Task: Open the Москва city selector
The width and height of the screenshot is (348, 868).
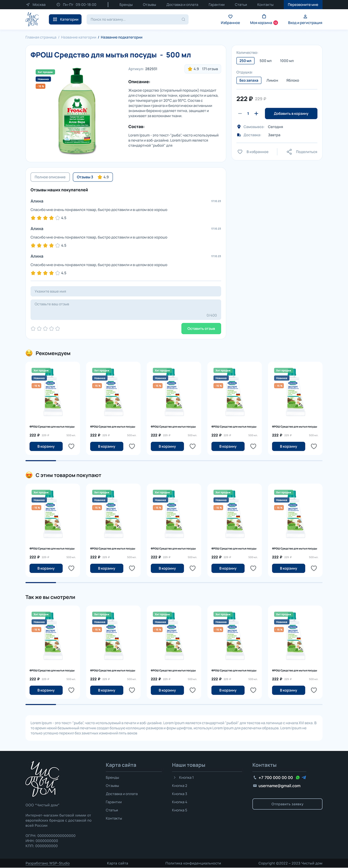Action: coord(36,5)
